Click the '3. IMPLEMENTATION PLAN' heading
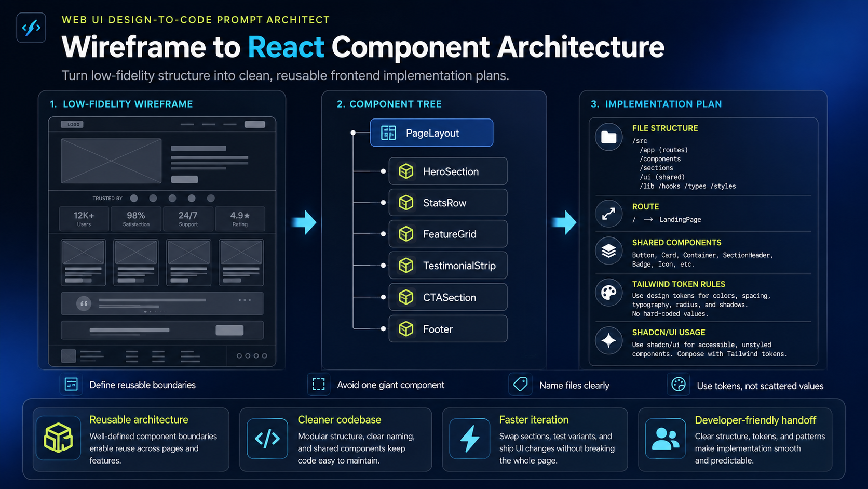The height and width of the screenshot is (489, 868). [656, 104]
